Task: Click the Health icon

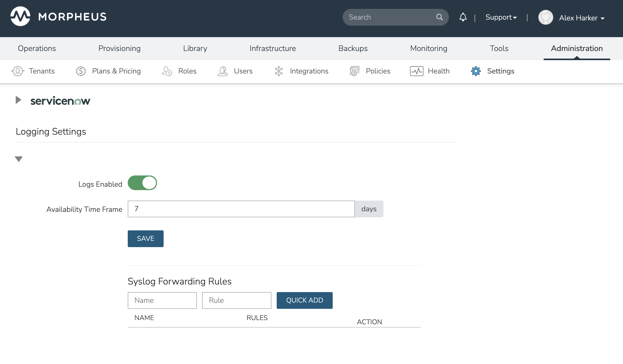Action: click(417, 71)
